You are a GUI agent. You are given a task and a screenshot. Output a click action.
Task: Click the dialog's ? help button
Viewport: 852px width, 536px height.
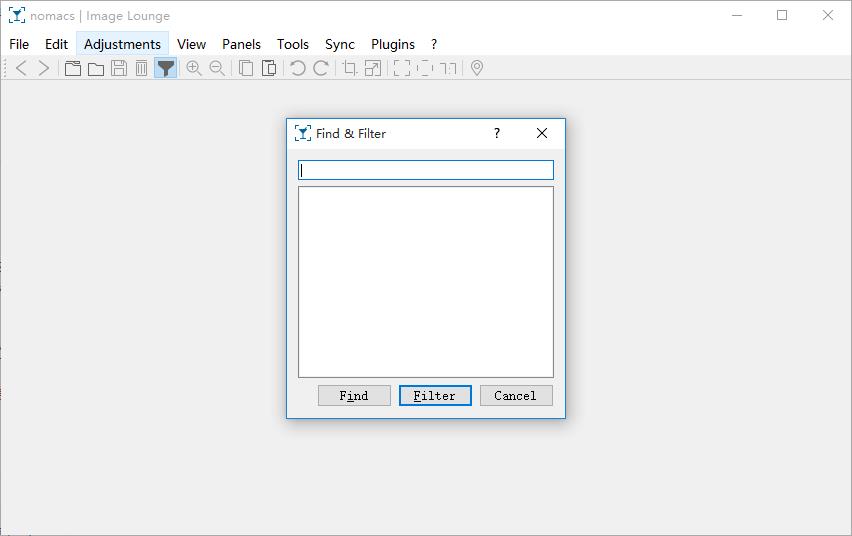(497, 133)
